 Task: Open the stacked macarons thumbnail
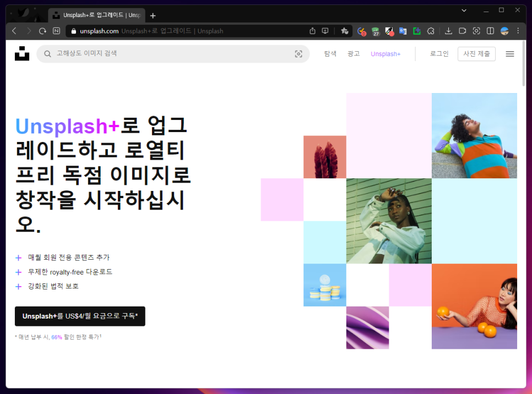click(325, 285)
